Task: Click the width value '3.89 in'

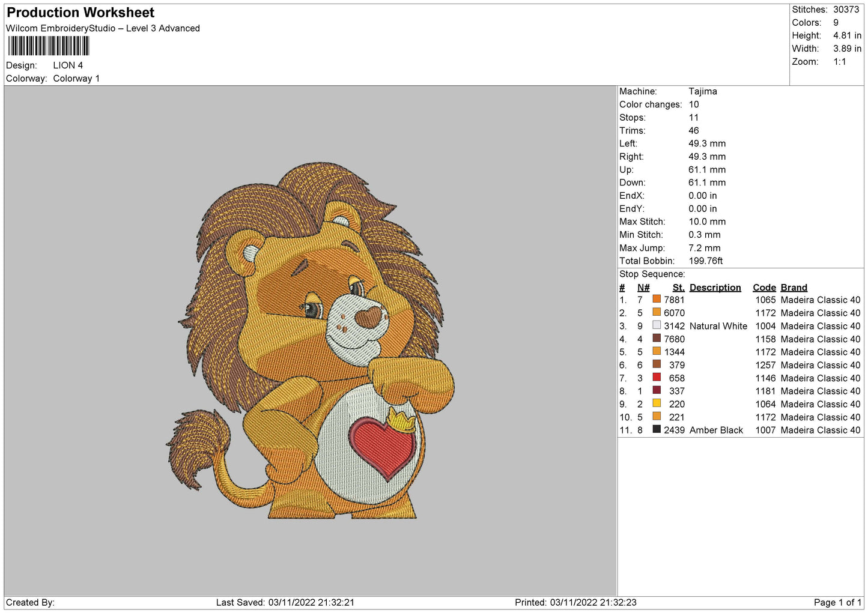Action: click(x=847, y=49)
